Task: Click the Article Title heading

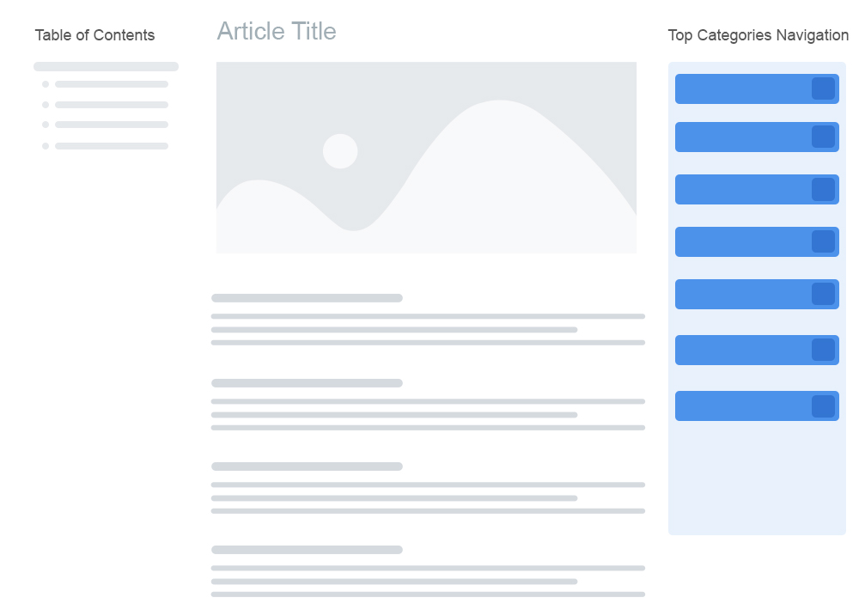Action: (277, 32)
